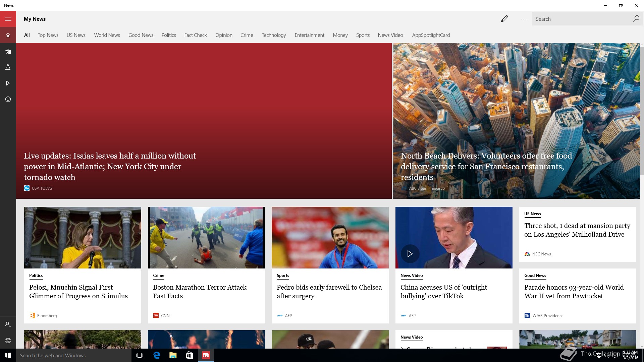Click the News app taskbar icon
Image resolution: width=644 pixels, height=362 pixels.
[206, 355]
